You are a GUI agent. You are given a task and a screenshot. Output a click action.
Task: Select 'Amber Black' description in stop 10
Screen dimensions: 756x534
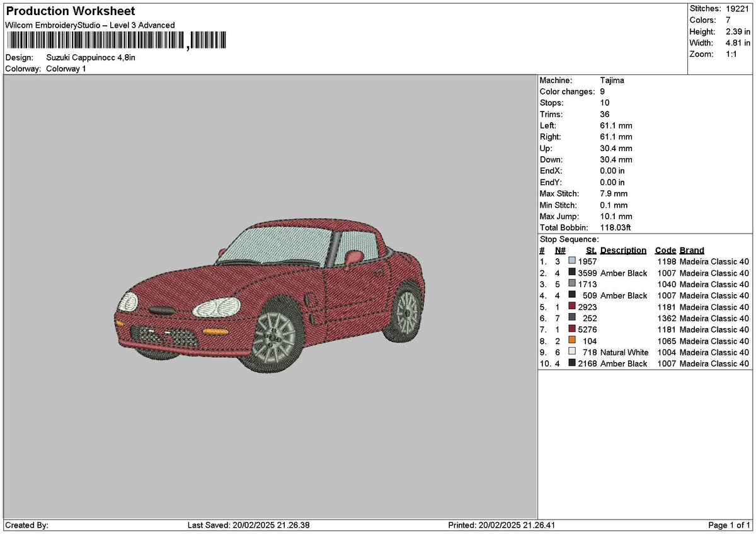coord(624,363)
